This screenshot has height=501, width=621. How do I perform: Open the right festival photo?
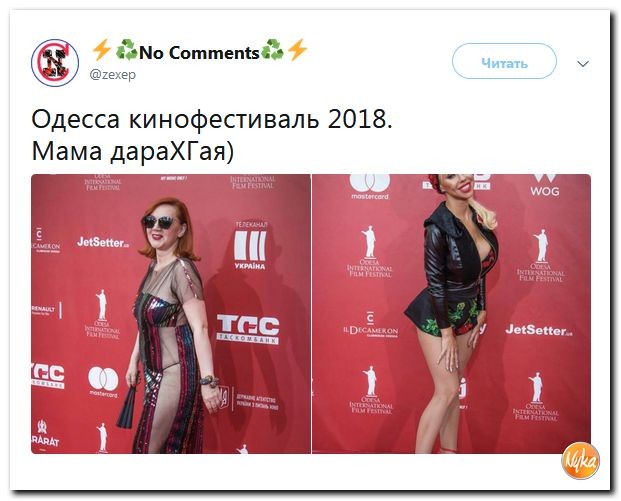[x=451, y=314]
